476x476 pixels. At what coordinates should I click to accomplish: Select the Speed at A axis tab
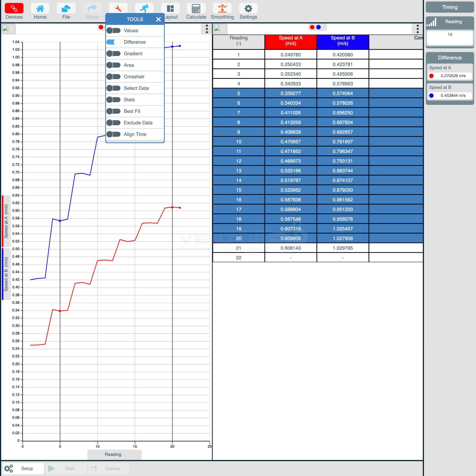coord(6,221)
